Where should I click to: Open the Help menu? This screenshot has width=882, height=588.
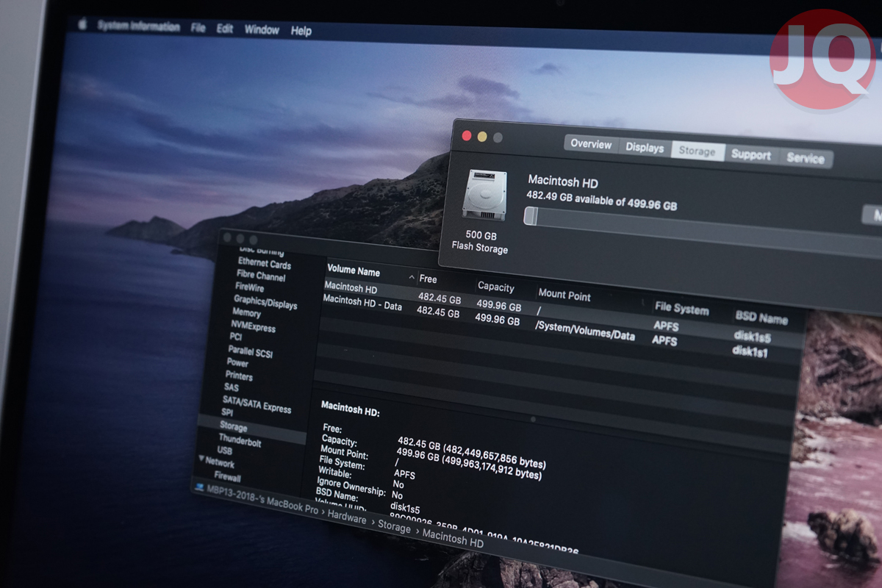pos(301,31)
